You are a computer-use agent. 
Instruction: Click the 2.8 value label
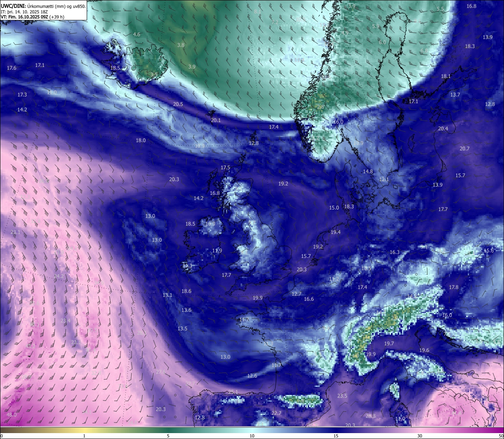321,107
